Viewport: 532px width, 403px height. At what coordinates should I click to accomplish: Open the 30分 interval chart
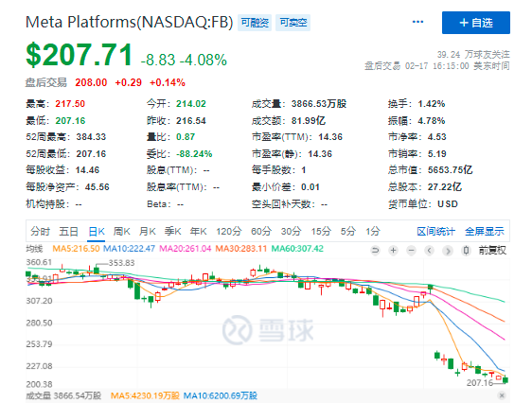tap(291, 232)
